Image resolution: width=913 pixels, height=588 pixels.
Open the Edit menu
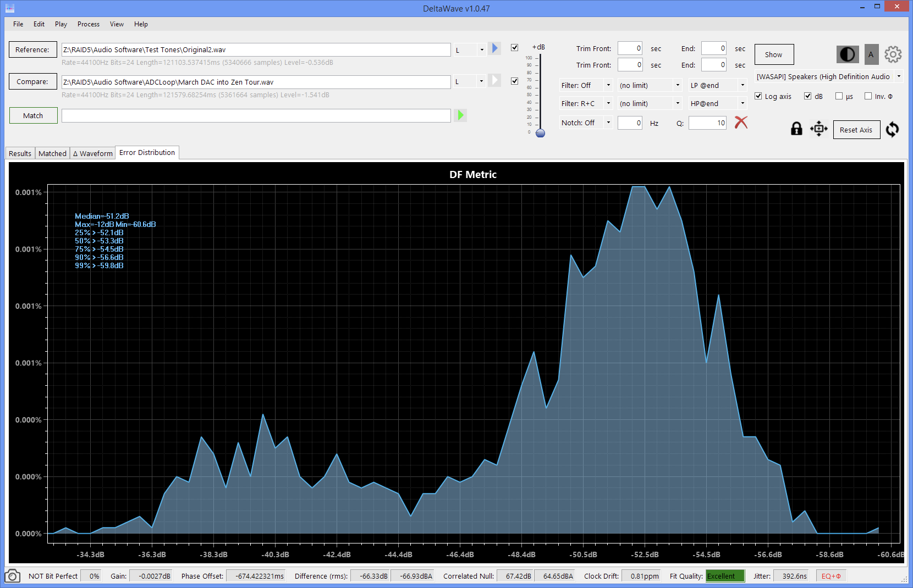38,24
